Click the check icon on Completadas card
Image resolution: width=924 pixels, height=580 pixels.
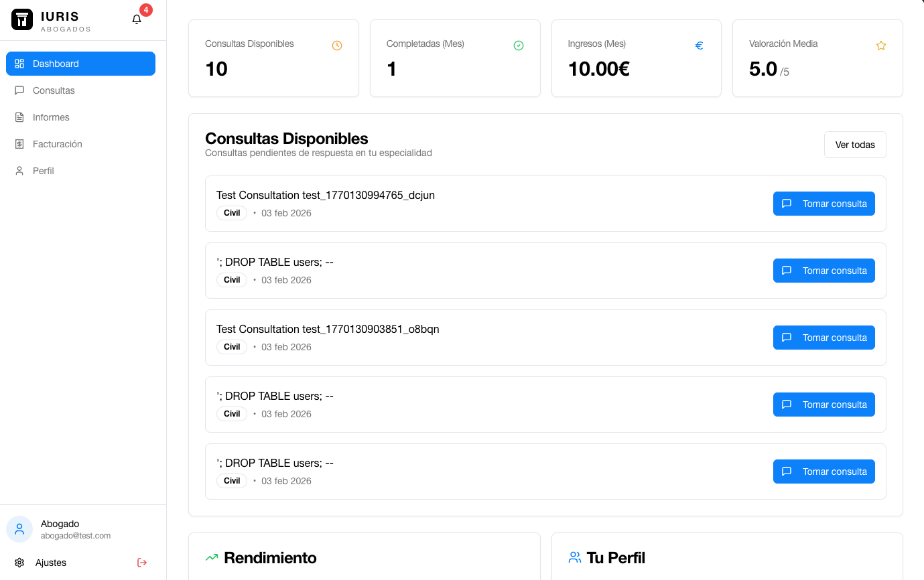click(519, 46)
